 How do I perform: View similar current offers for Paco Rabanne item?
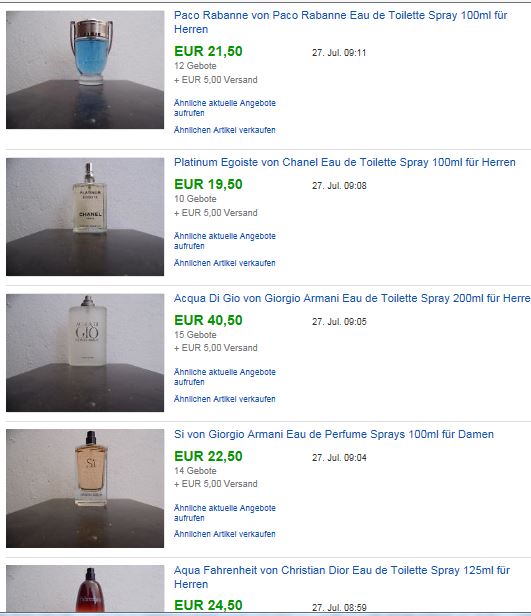tap(225, 108)
